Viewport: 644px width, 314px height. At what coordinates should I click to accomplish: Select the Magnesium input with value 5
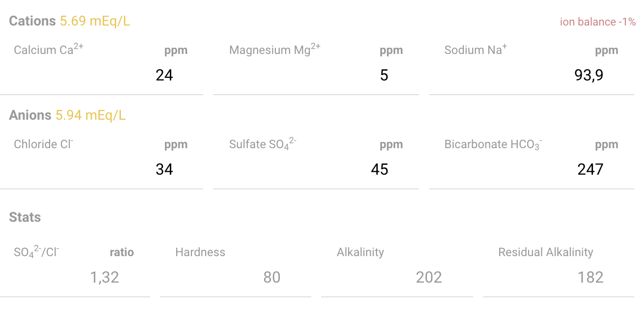point(316,75)
